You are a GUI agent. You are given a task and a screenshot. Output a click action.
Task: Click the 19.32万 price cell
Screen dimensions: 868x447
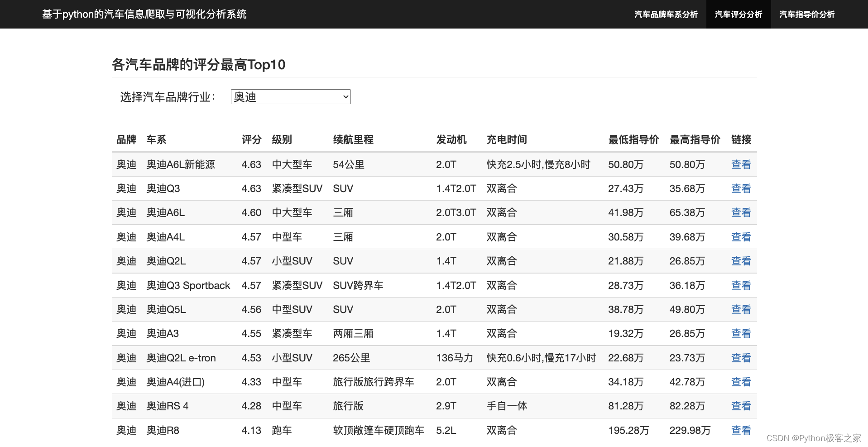626,333
